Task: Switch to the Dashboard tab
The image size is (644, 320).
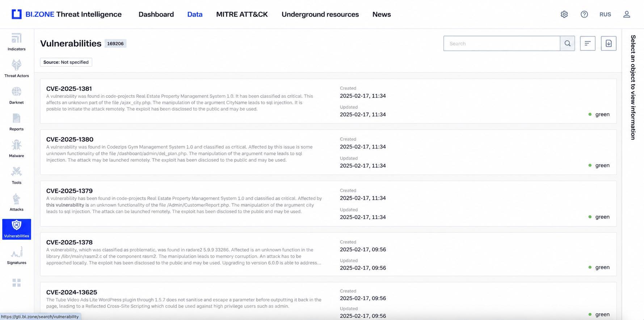Action: 156,14
